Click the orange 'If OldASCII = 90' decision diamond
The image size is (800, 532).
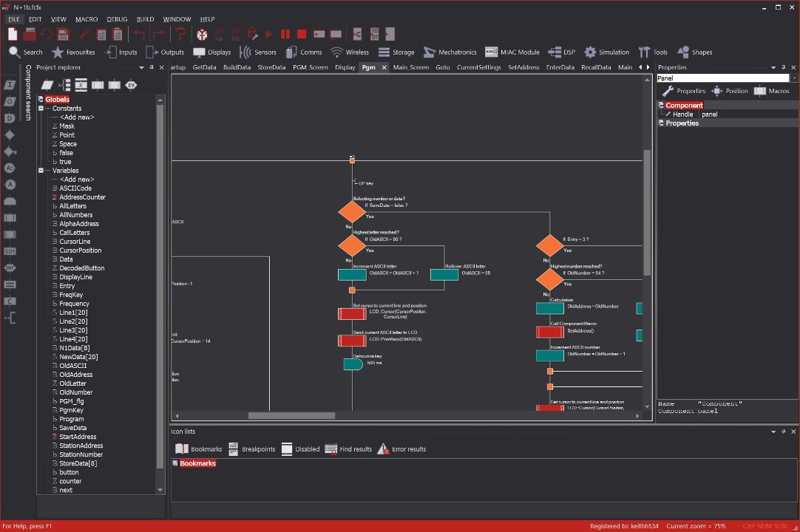click(351, 245)
